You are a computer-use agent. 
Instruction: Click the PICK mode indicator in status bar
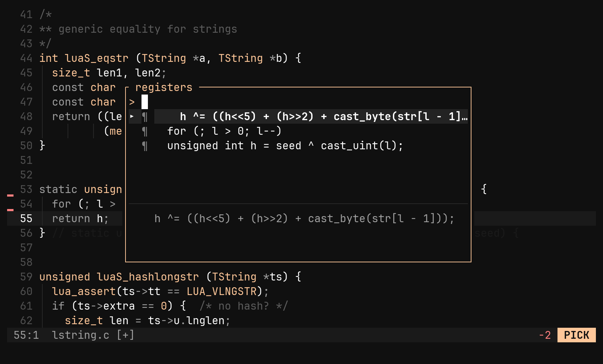(576, 335)
